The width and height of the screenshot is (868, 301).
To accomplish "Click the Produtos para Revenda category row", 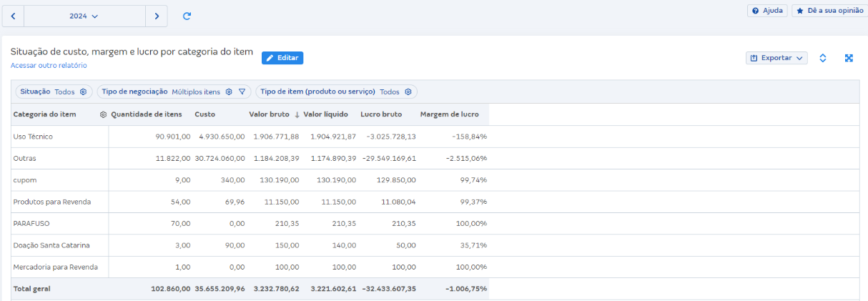I will click(52, 202).
